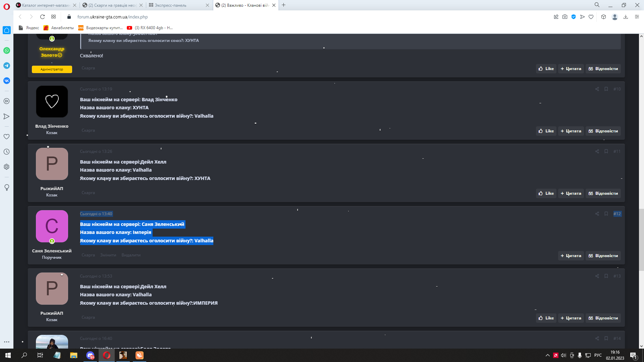This screenshot has height=362, width=644.
Task: Open speed dial grid icon in address bar
Action: 53,17
